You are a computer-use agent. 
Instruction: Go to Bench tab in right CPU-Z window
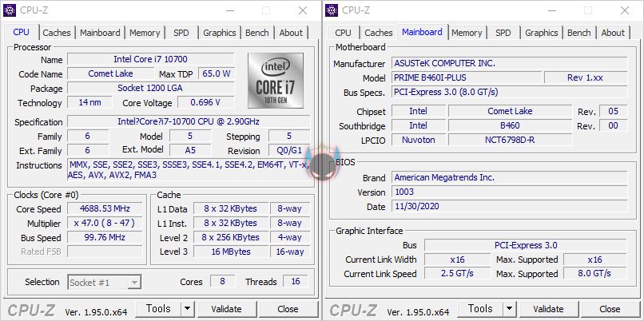pos(578,33)
